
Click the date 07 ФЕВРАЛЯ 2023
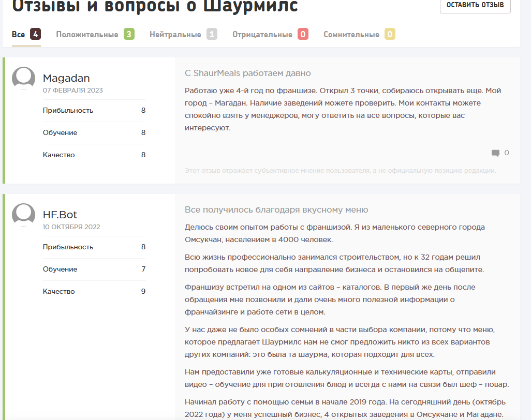click(73, 91)
